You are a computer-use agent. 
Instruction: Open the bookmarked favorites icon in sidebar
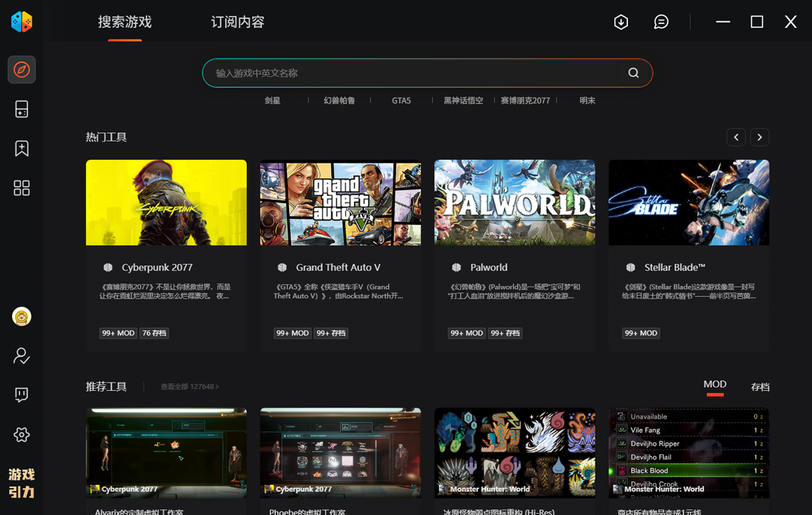[x=22, y=149]
